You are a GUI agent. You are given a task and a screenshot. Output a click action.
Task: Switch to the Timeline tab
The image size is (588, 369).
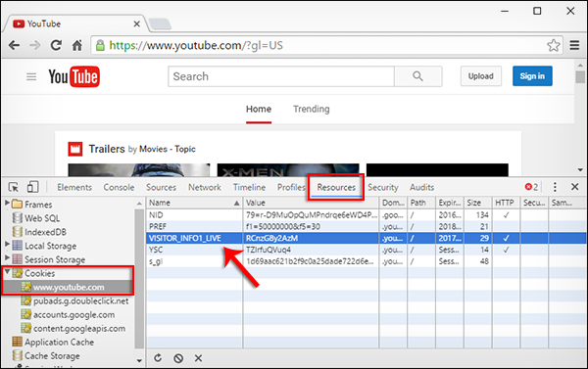(x=249, y=187)
